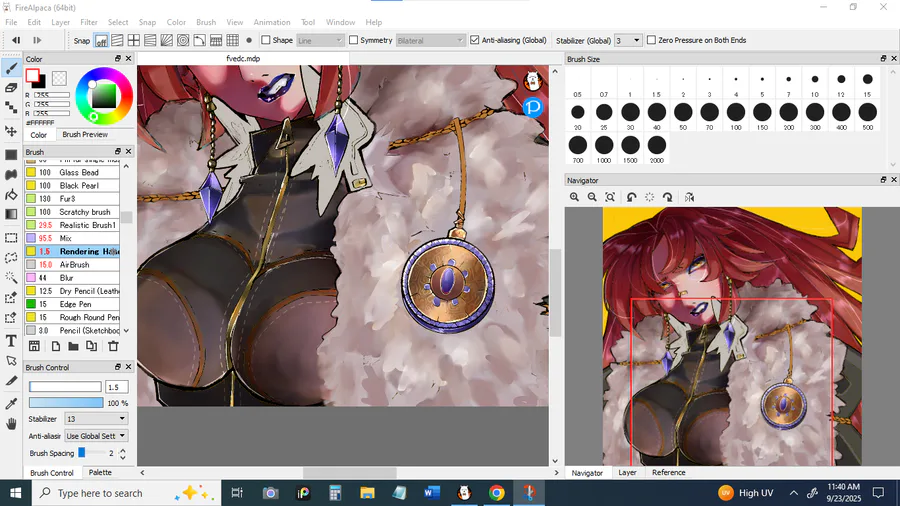Click the brush opacity 100% slider

click(x=66, y=403)
